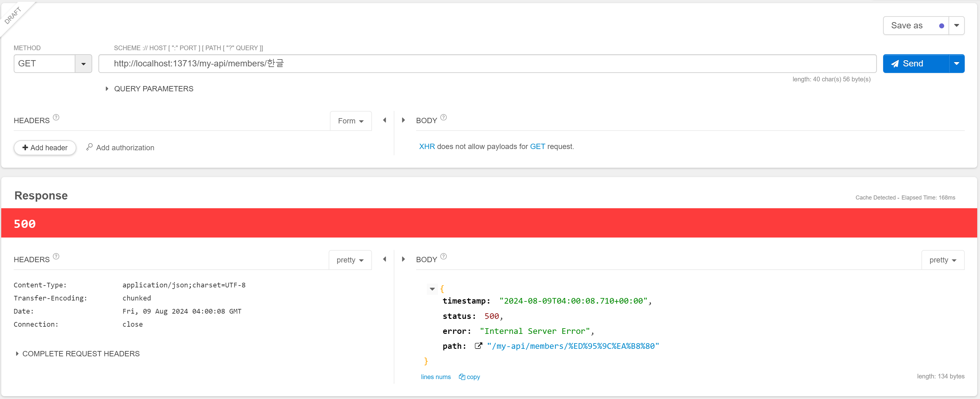Click the external link icon next to path
This screenshot has height=399, width=980.
click(x=478, y=346)
